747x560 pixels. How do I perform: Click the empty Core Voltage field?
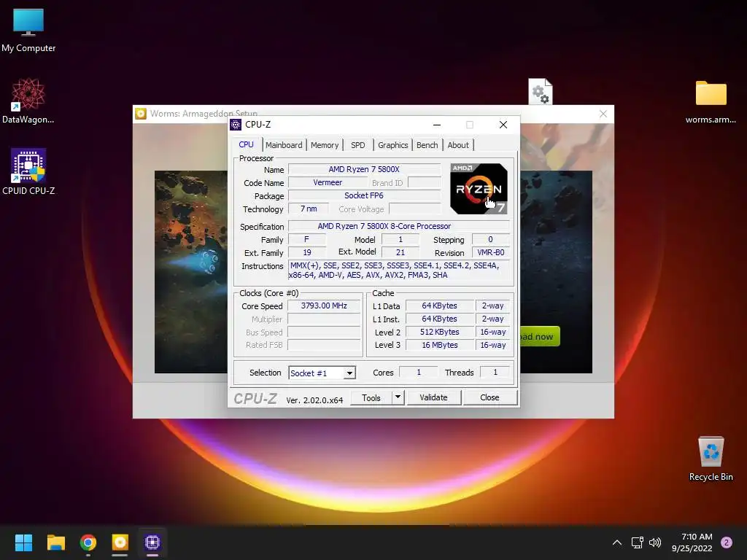(414, 209)
